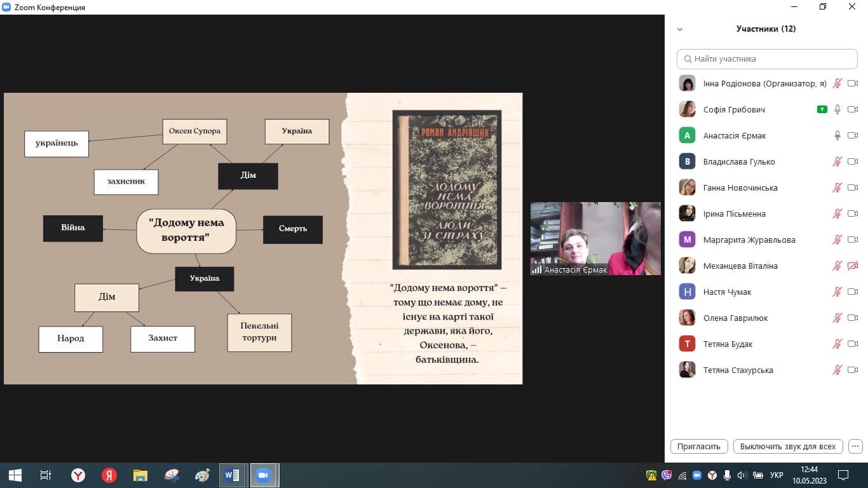The width and height of the screenshot is (868, 488).
Task: Click Тетяна Будак's camera icon
Action: (853, 344)
